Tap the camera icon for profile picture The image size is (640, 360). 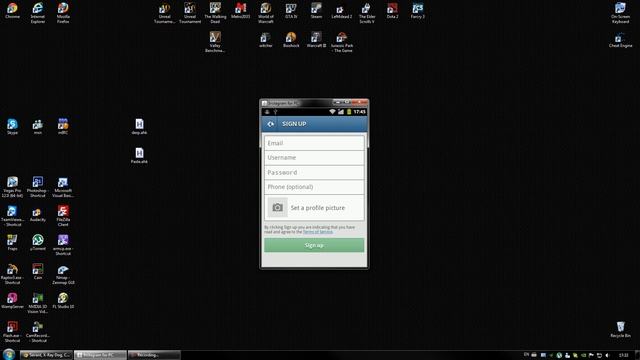point(278,207)
